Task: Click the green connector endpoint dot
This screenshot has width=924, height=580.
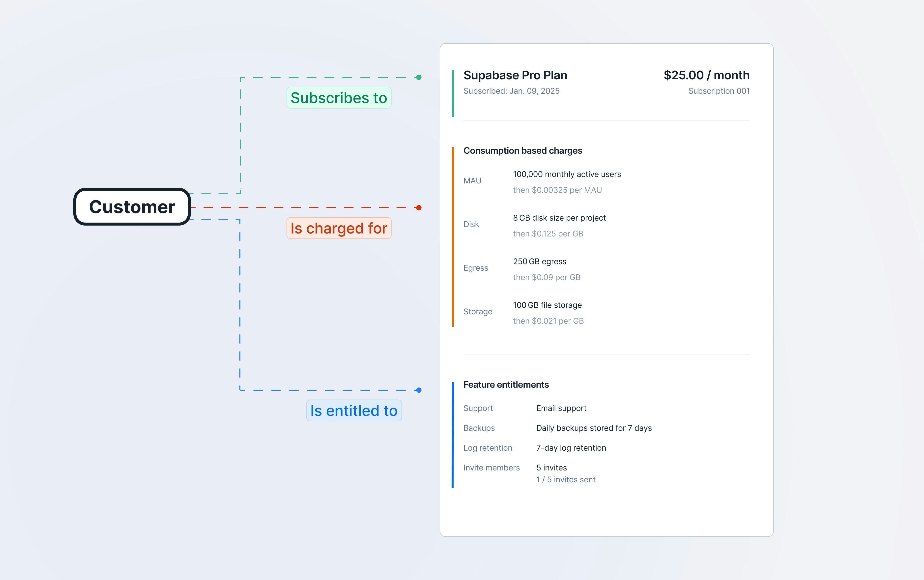Action: (419, 77)
